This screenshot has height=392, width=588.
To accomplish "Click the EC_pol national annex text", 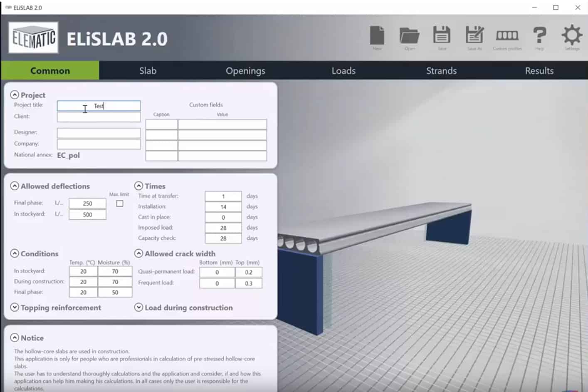I will pos(68,155).
